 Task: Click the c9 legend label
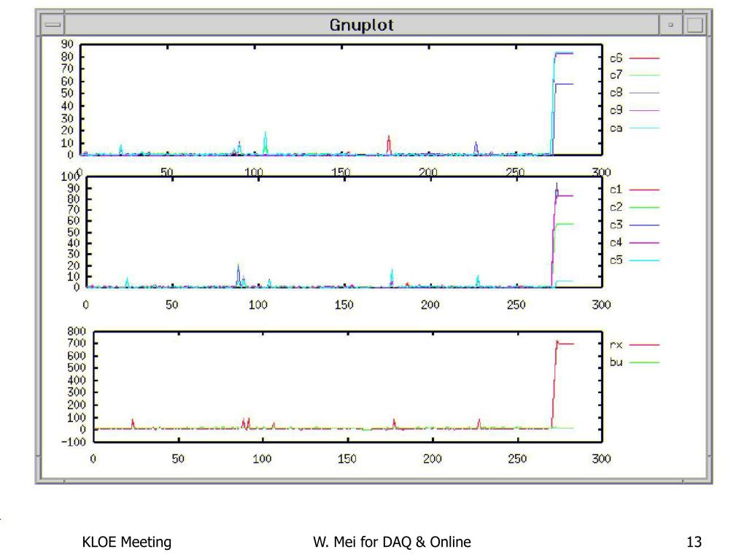point(616,111)
